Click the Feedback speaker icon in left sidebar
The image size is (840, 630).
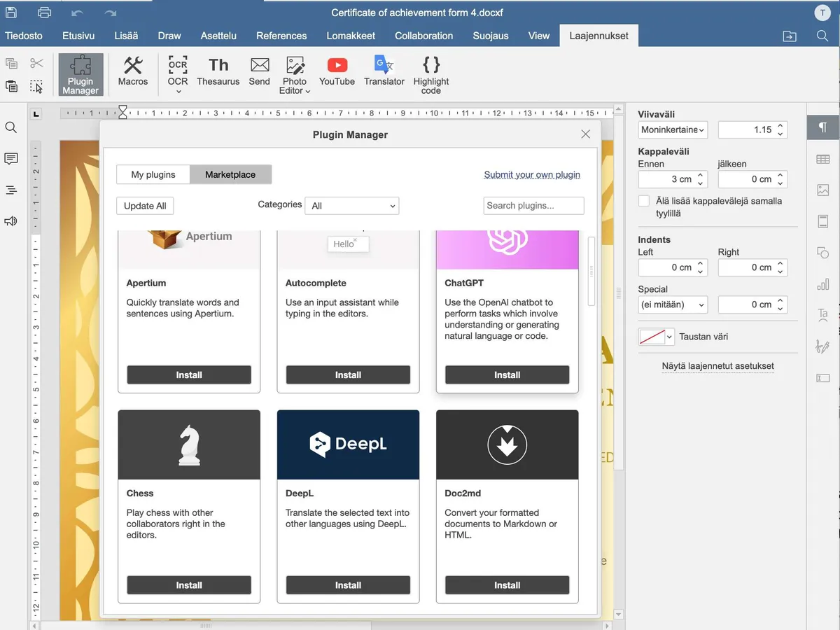click(11, 221)
